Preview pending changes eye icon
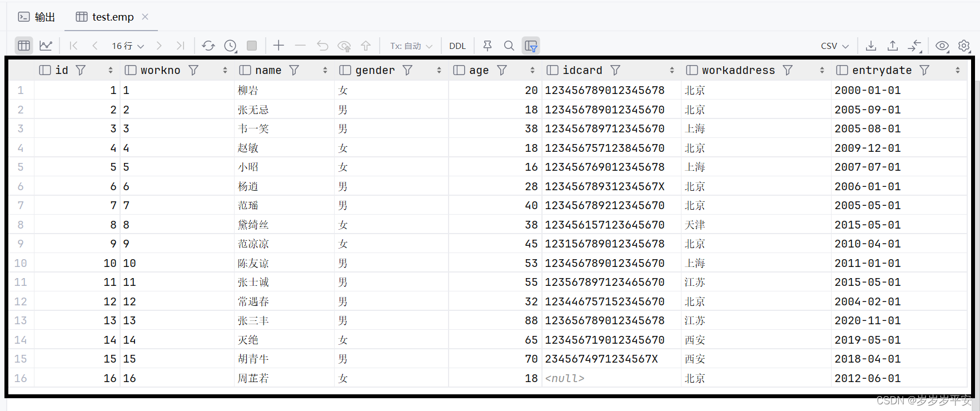 click(345, 46)
